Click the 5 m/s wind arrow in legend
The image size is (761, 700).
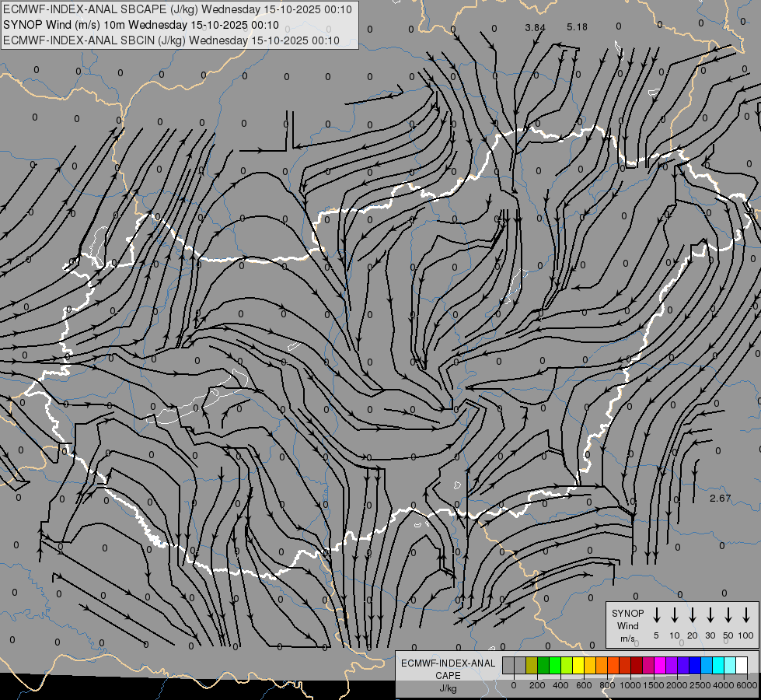point(656,615)
